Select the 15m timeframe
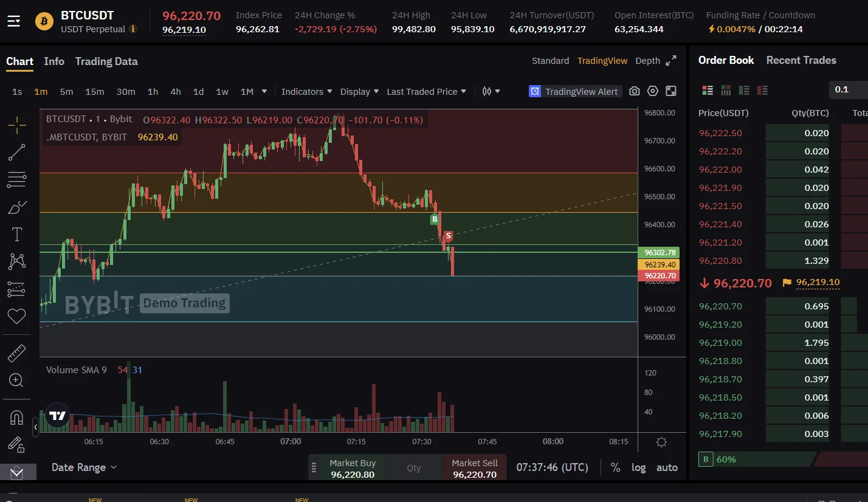 (94, 92)
